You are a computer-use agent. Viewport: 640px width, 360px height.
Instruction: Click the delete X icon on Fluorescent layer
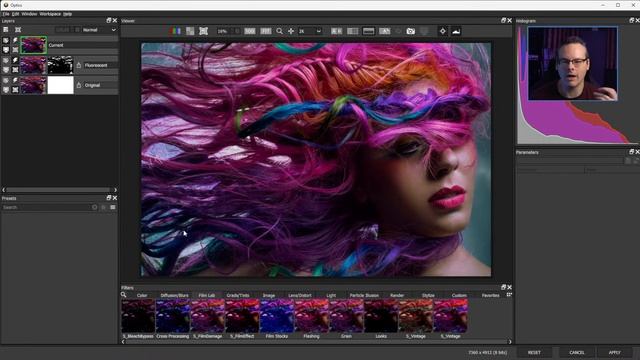(15, 70)
